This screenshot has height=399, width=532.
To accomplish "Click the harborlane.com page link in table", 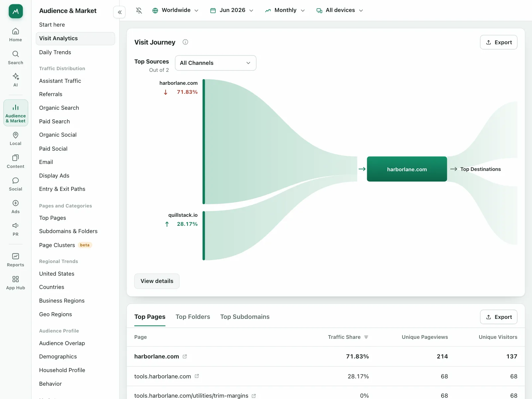I will pos(157,356).
